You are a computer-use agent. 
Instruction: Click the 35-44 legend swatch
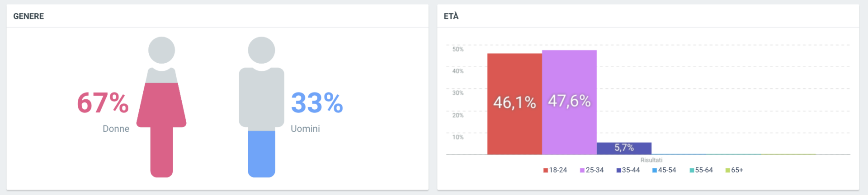point(618,170)
